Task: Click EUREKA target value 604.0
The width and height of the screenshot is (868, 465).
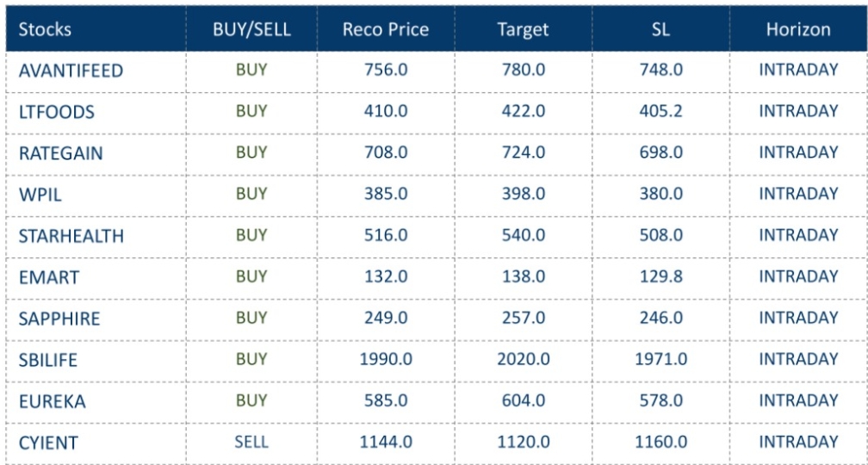Action: 524,400
